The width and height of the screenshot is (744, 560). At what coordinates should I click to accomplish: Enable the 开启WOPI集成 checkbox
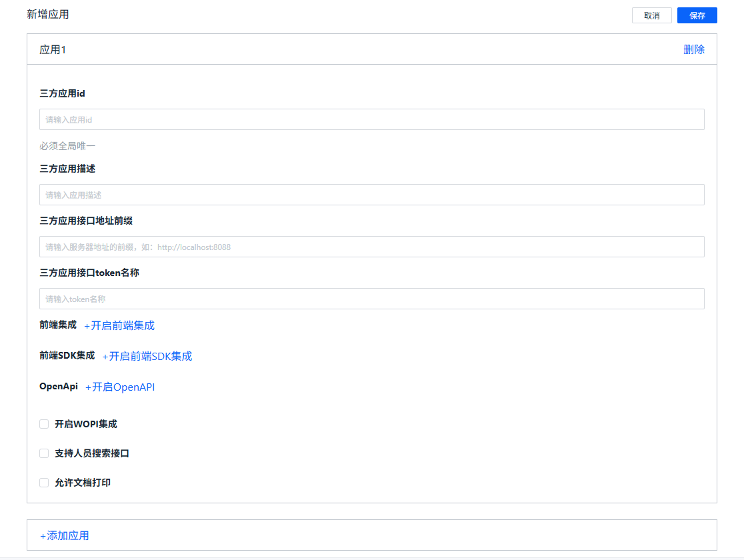(x=43, y=423)
